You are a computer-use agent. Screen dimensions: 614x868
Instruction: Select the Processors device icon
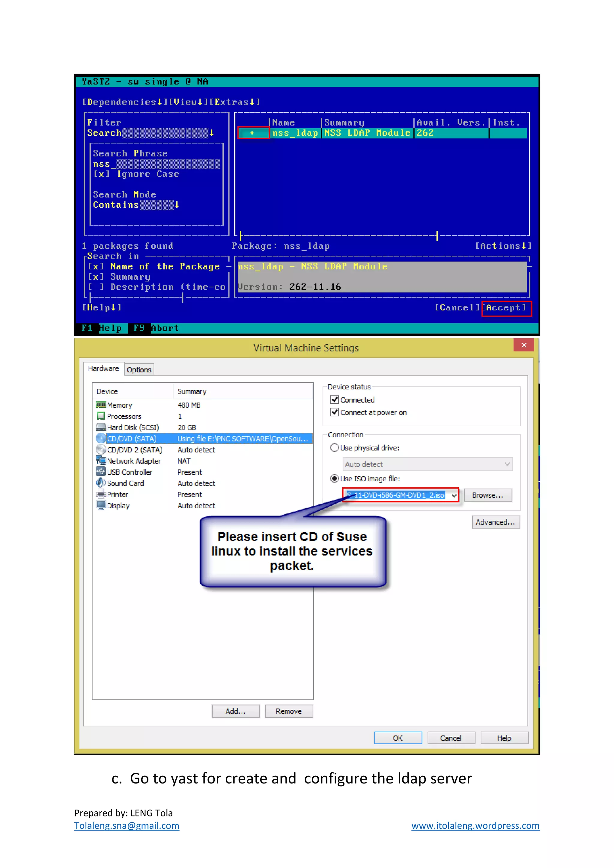[x=100, y=416]
